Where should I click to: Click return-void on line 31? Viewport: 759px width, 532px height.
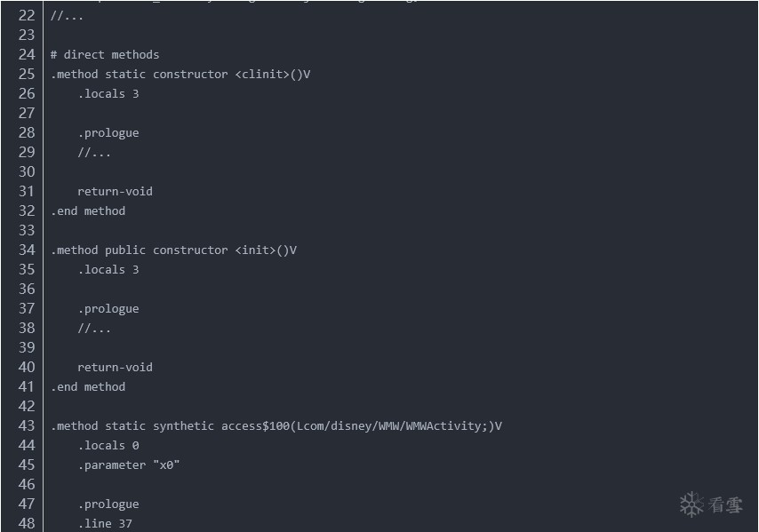pos(115,191)
